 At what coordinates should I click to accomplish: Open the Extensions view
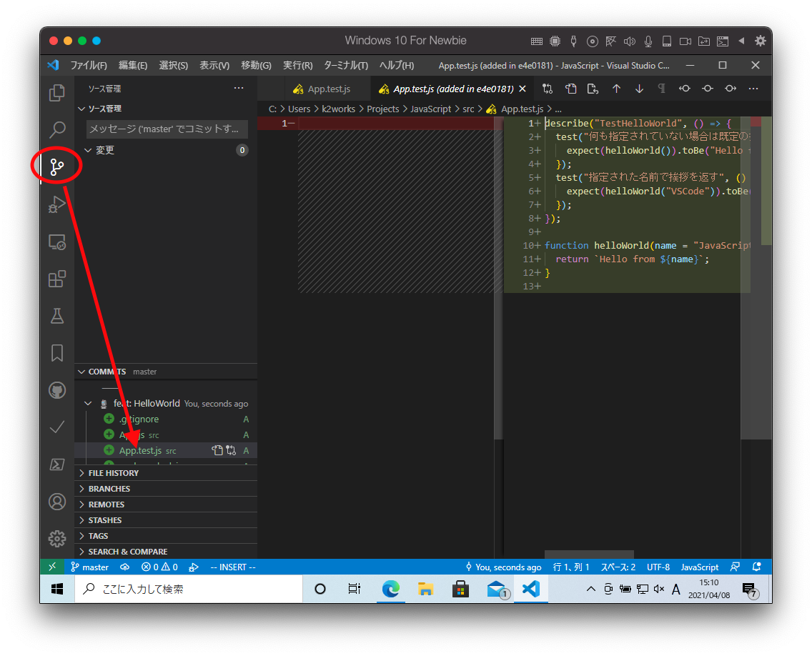coord(57,279)
